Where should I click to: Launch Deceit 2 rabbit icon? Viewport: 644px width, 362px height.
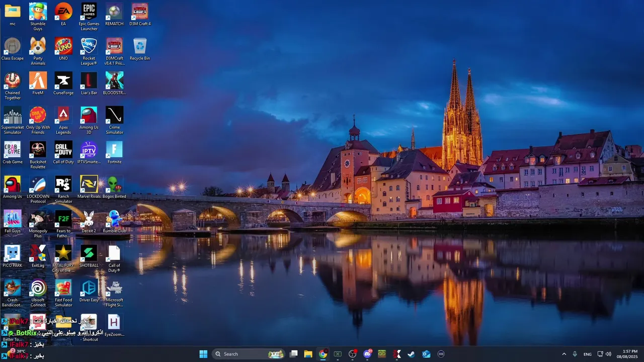coord(89,222)
